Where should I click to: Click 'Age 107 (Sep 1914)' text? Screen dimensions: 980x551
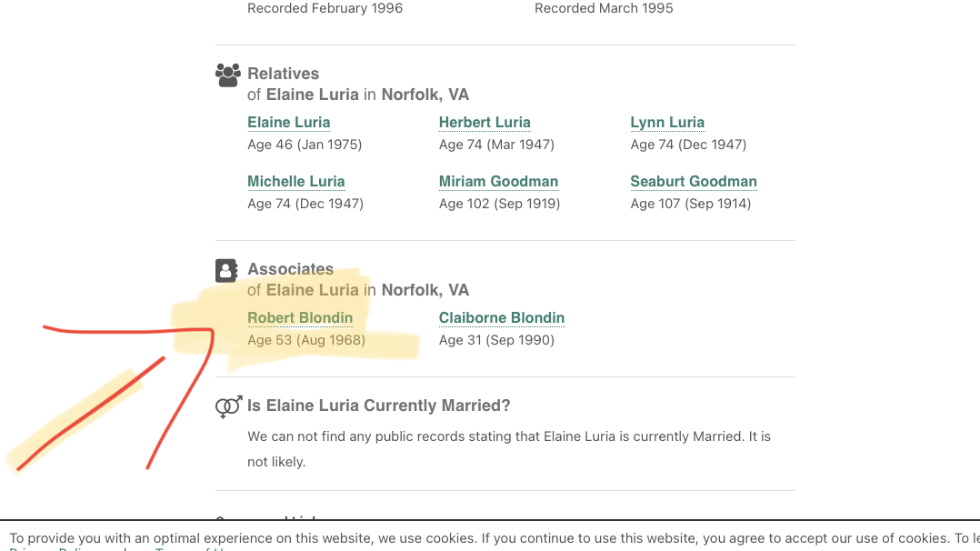click(x=691, y=204)
